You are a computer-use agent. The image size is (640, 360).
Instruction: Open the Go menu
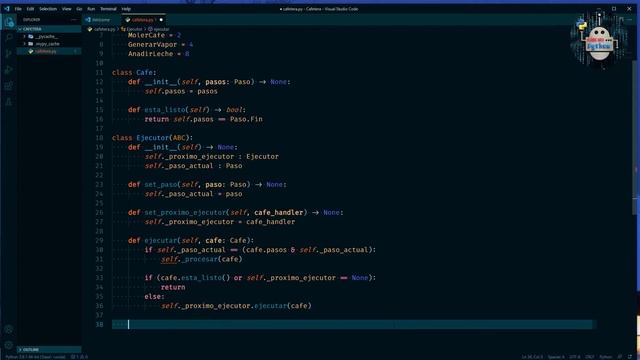(79, 9)
